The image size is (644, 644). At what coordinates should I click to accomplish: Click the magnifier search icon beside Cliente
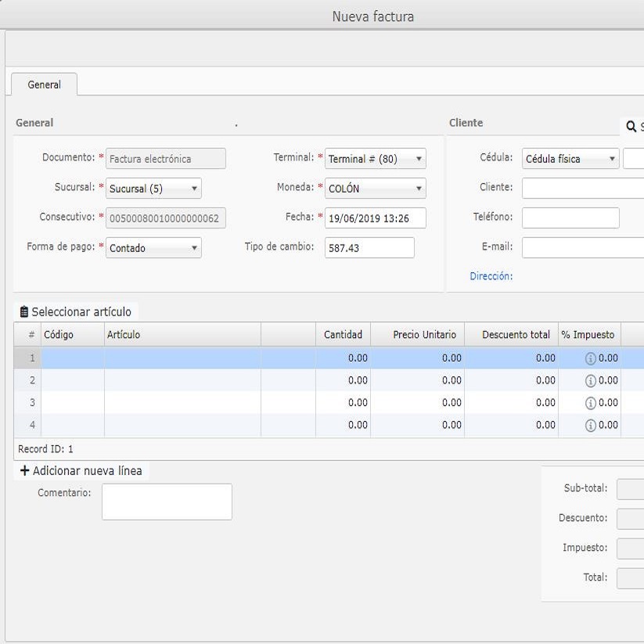(631, 127)
